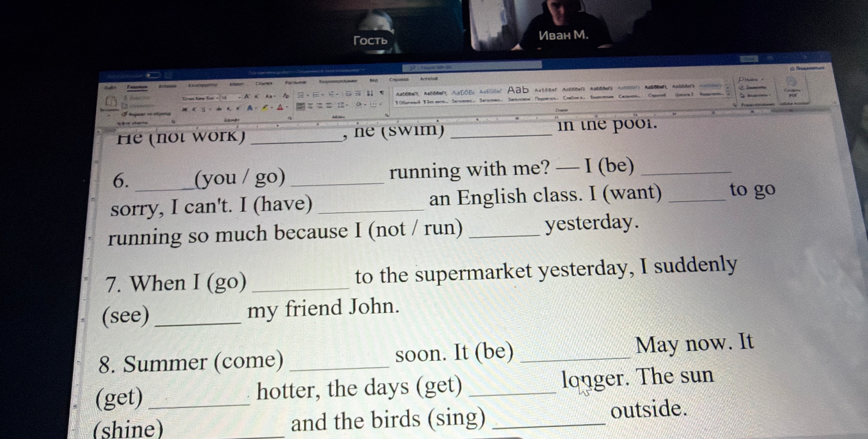The image size is (868, 439).
Task: Toggle strikethrough formatting
Action: coord(219,109)
